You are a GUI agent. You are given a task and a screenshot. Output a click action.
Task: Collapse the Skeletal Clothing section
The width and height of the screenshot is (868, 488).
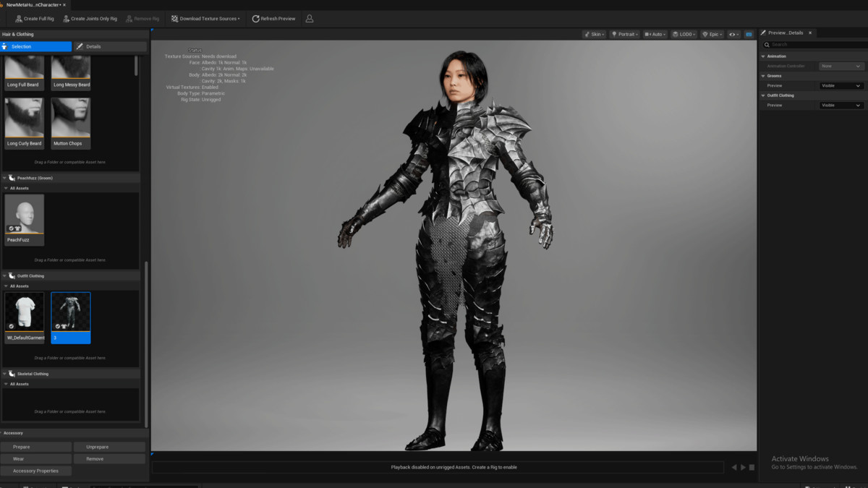click(x=6, y=374)
